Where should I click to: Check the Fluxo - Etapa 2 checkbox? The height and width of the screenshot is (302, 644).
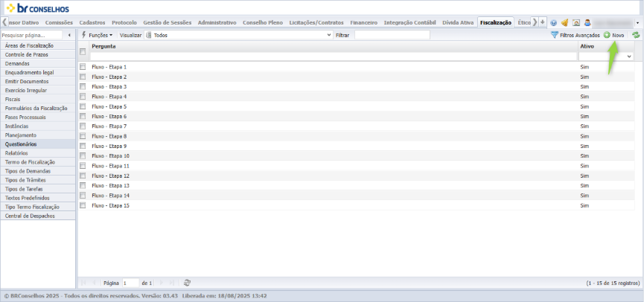[83, 77]
